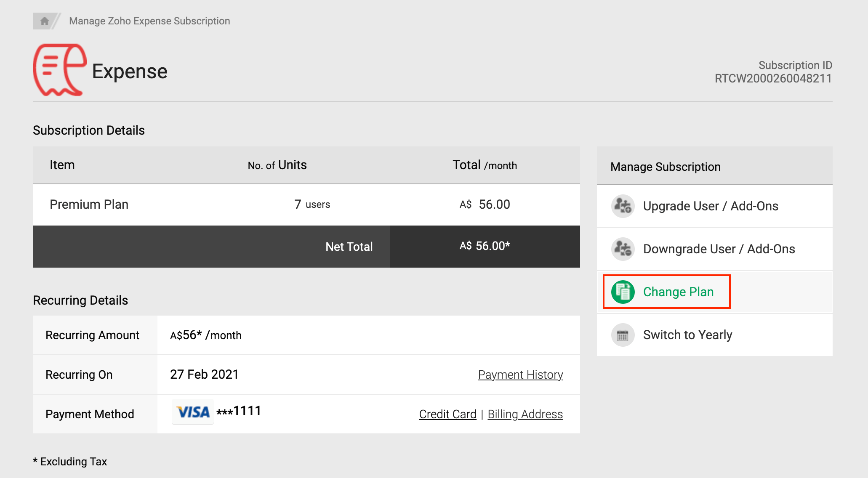Click the Switch to Yearly calendar icon
The height and width of the screenshot is (478, 868).
623,335
